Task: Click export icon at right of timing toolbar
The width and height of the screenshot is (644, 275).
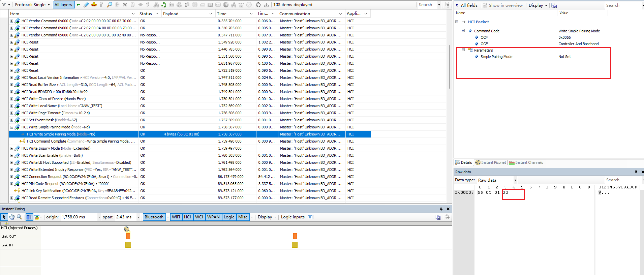Action: coord(438,217)
